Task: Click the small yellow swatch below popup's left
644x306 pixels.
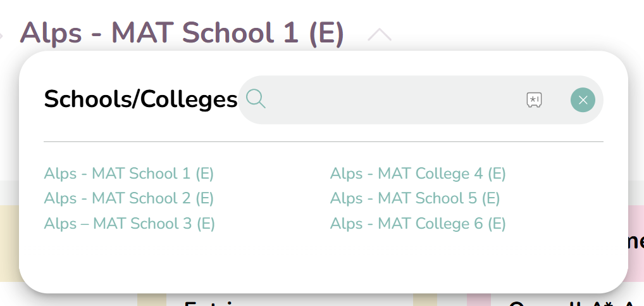Action: [x=152, y=300]
